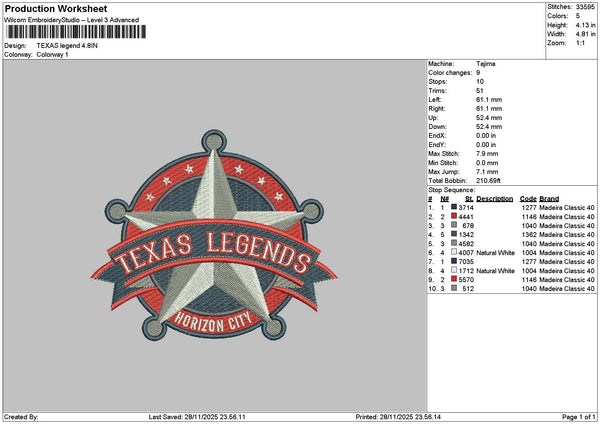
Task: Click the 'Page 1 of 1' footer text
Action: click(579, 417)
